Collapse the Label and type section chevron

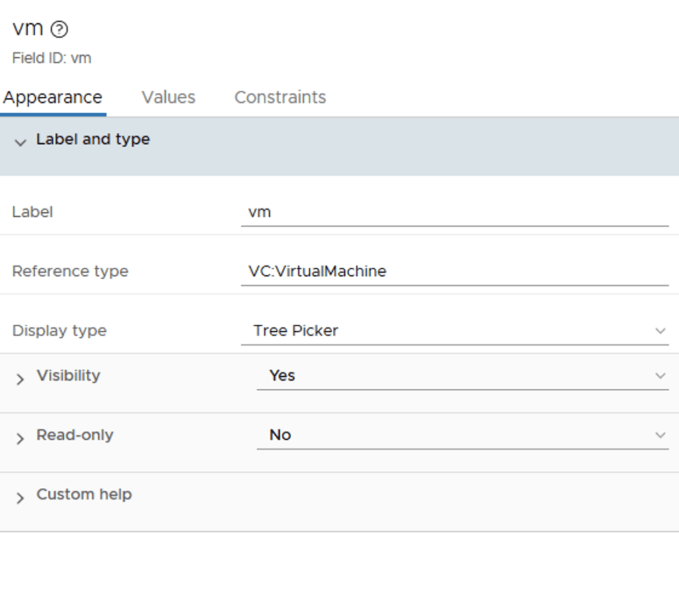point(20,142)
